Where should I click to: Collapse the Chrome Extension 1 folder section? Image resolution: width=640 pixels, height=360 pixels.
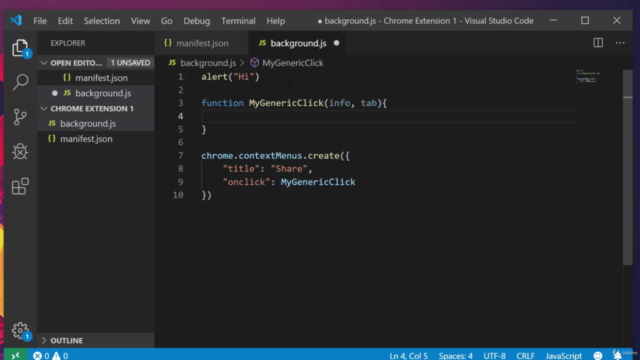[x=44, y=109]
